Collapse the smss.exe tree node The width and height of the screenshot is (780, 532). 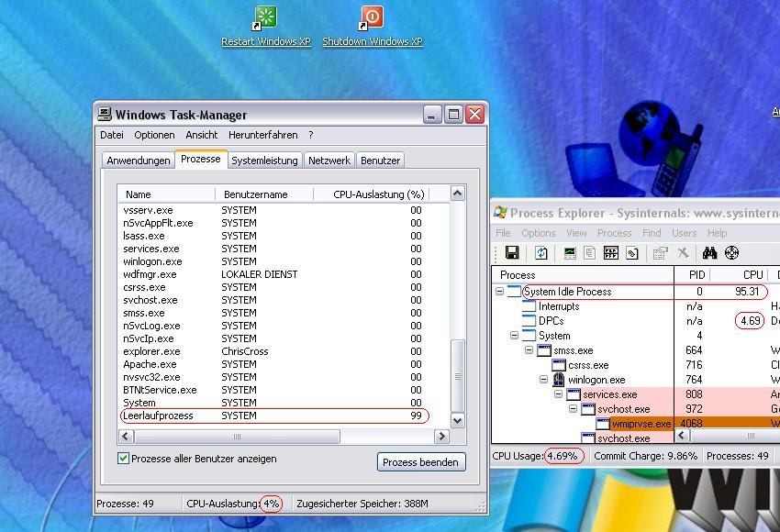tap(529, 350)
